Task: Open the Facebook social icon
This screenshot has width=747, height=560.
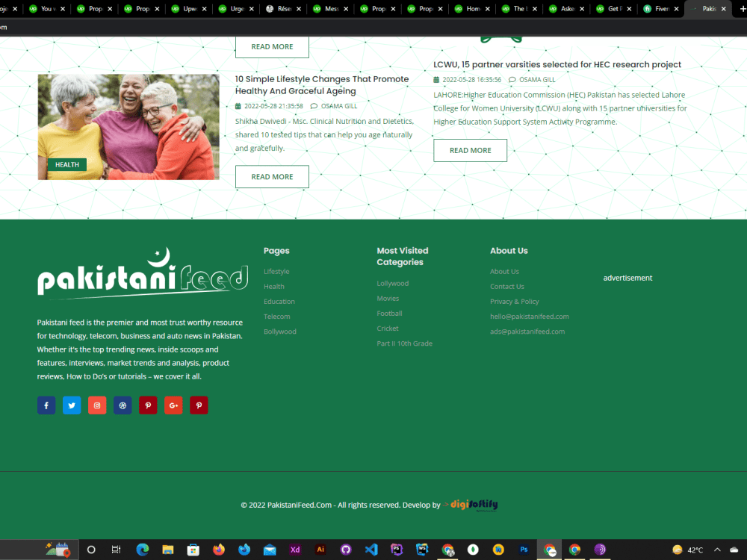Action: coord(46,405)
